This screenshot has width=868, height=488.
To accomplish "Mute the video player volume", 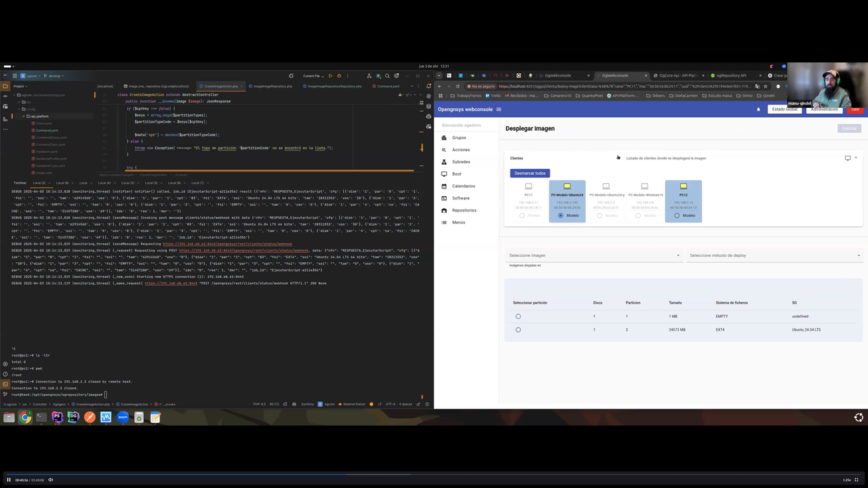I will pos(51,480).
